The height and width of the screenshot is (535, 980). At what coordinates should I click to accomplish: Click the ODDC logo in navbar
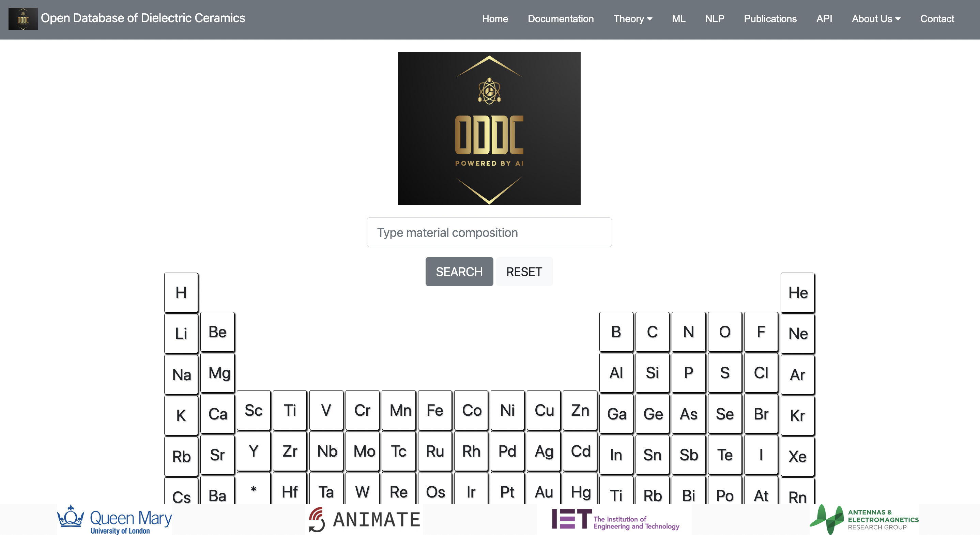tap(23, 19)
